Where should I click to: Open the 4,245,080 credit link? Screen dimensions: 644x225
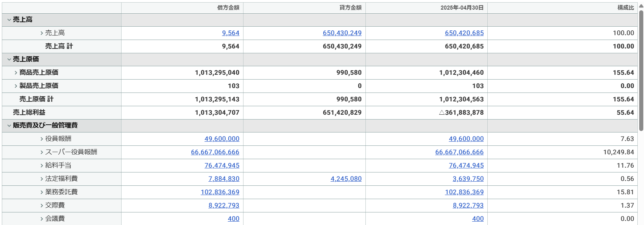tap(346, 179)
